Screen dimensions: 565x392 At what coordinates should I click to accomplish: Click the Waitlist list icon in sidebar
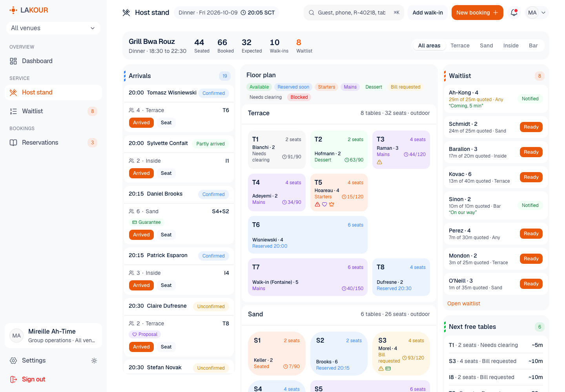coord(13,111)
